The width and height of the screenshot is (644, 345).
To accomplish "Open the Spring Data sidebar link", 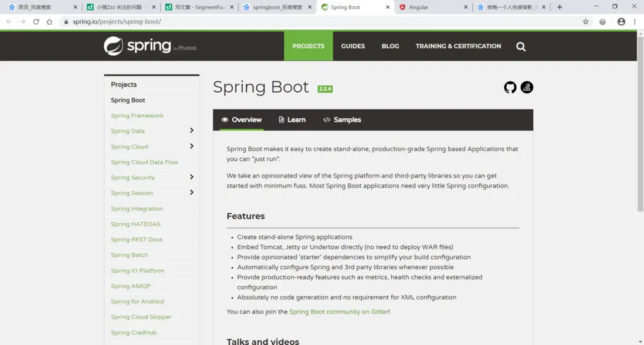I will 128,131.
